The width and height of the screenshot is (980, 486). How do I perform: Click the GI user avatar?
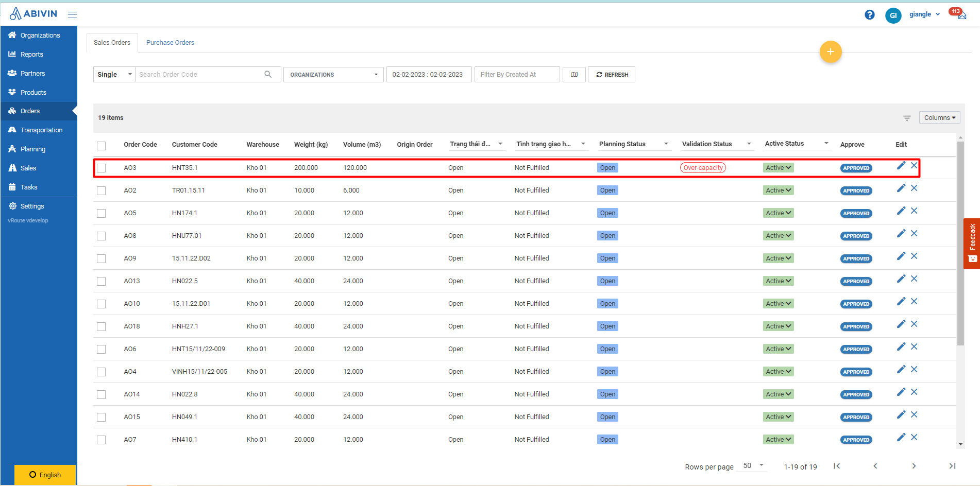click(x=893, y=15)
